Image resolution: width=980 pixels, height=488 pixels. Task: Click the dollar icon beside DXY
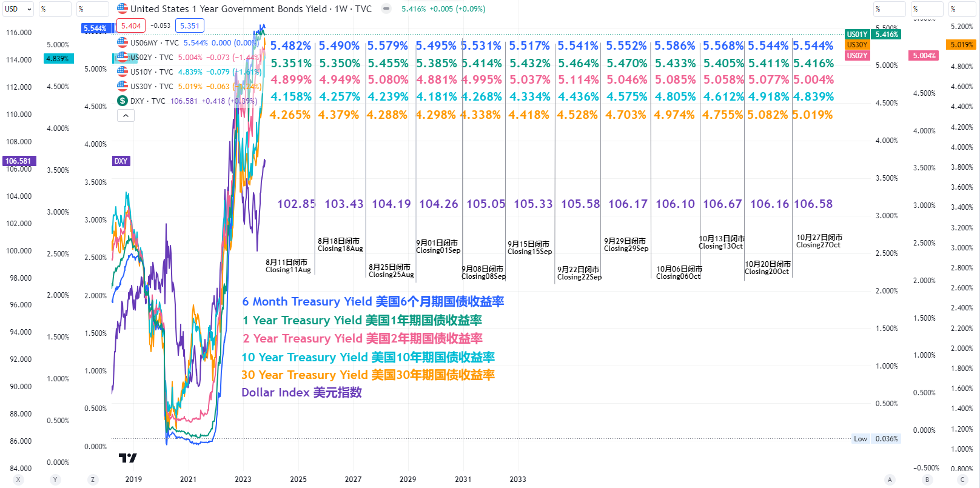tap(122, 101)
